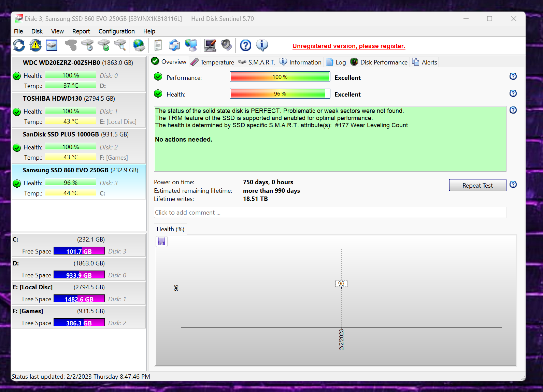The image size is (543, 392).
Task: Save the health graph using floppy icon
Action: 161,242
